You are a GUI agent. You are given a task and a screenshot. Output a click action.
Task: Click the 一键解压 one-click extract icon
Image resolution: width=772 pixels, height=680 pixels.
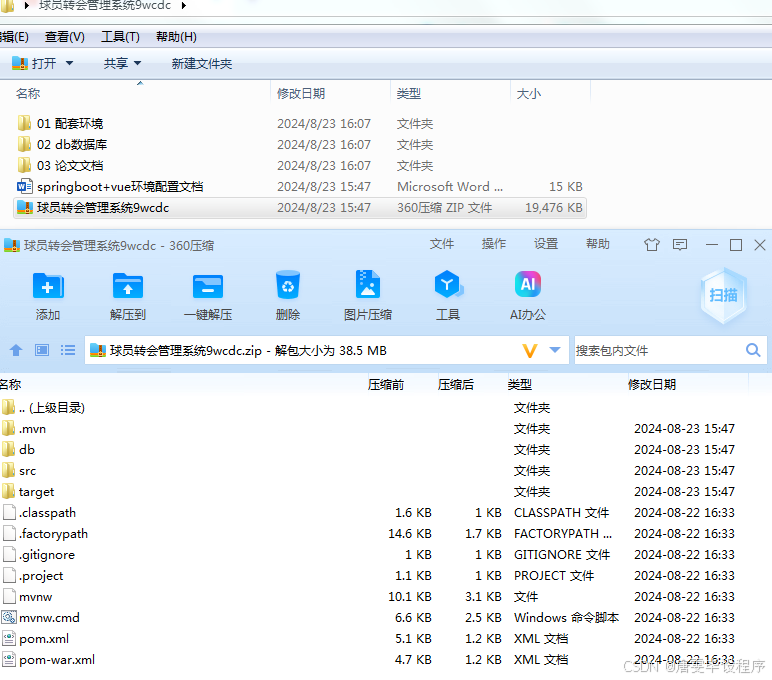pyautogui.click(x=208, y=286)
